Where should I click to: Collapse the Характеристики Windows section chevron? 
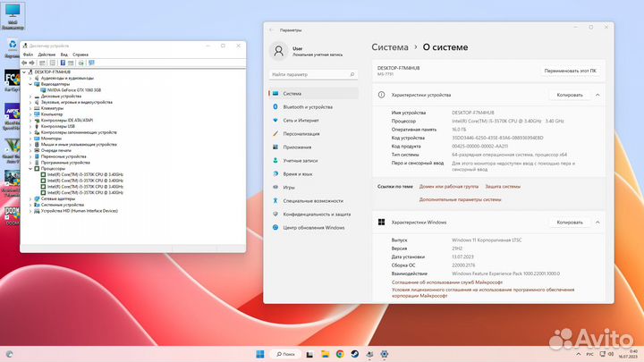tap(597, 222)
